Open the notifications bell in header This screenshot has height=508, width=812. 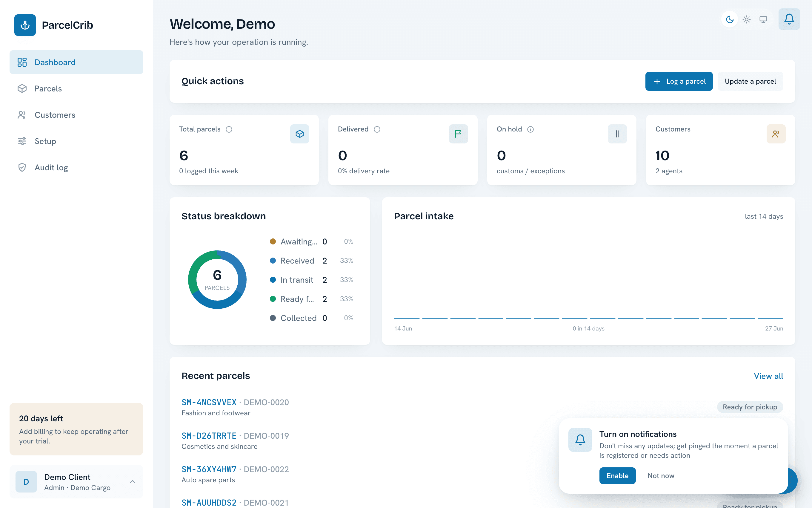click(789, 19)
